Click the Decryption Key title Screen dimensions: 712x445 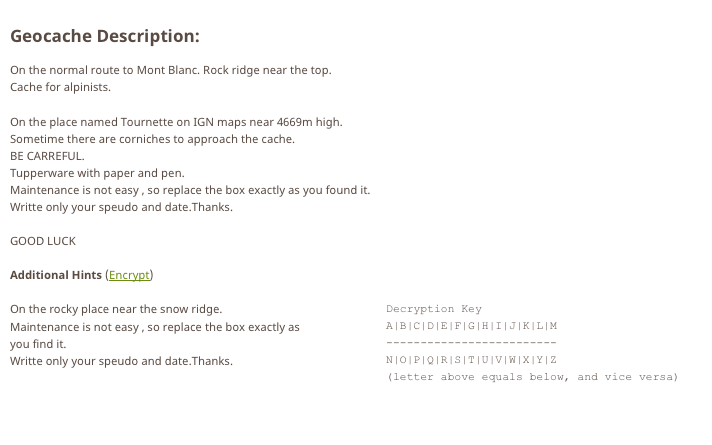[434, 309]
